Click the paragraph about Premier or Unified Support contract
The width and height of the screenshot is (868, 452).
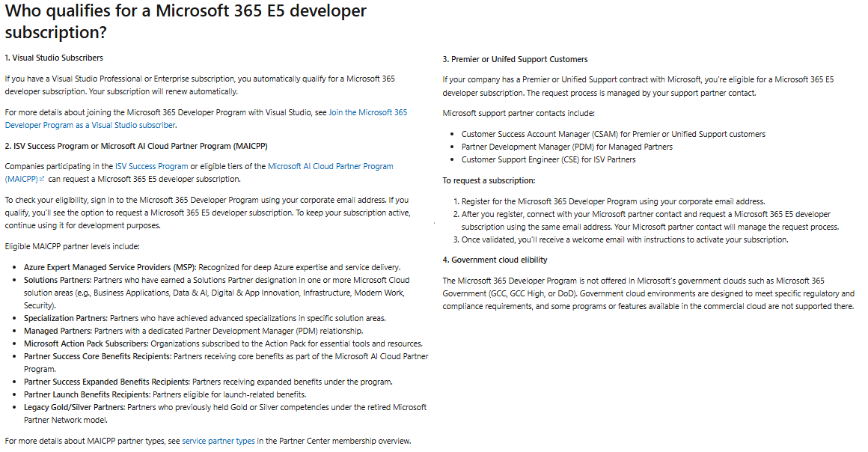point(638,86)
